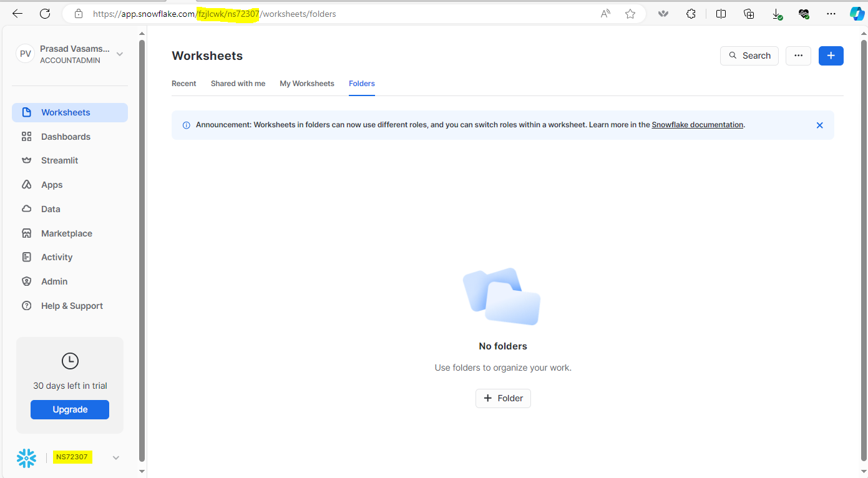
Task: Open Admin from the sidebar
Action: pos(70,281)
